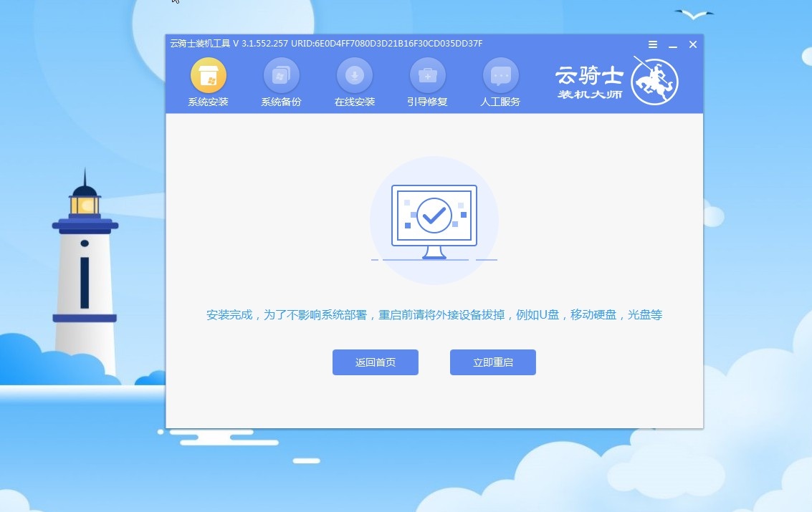Click the 装机大师 brand text
The image size is (812, 512).
[x=590, y=95]
